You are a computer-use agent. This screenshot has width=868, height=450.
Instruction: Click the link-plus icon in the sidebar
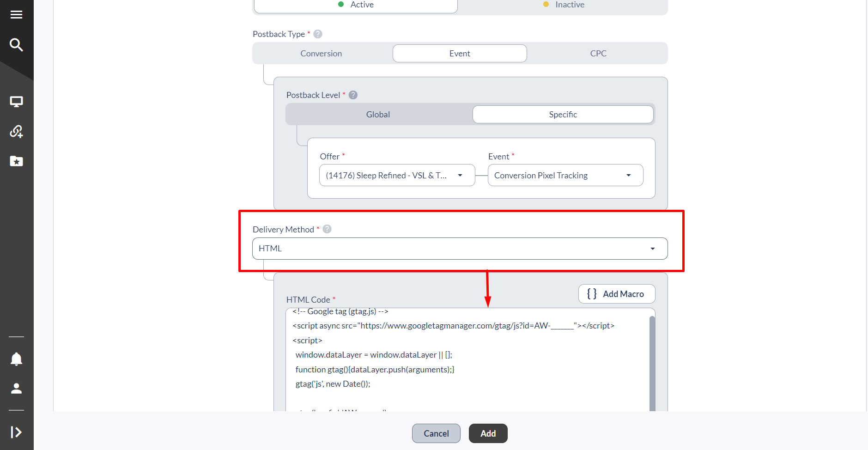pyautogui.click(x=16, y=132)
